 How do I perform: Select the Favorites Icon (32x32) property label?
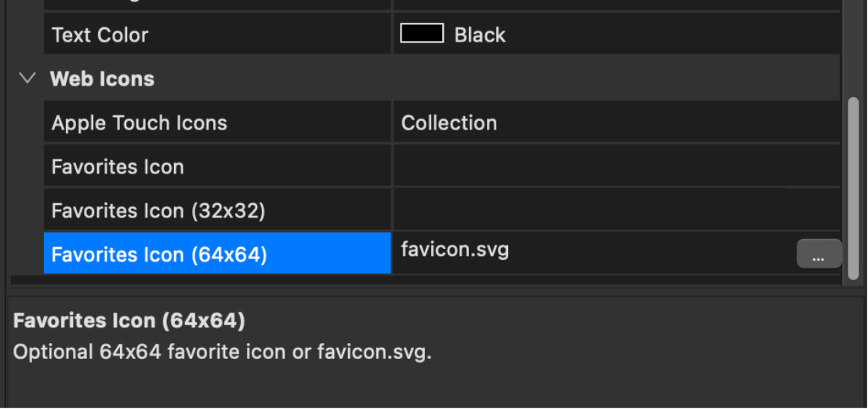point(158,211)
